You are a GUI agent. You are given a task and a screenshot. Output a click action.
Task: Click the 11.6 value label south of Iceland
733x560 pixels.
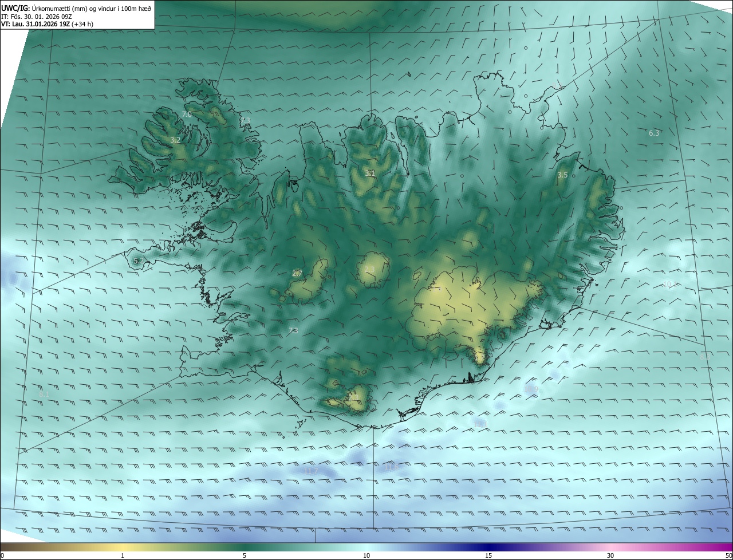pos(392,467)
